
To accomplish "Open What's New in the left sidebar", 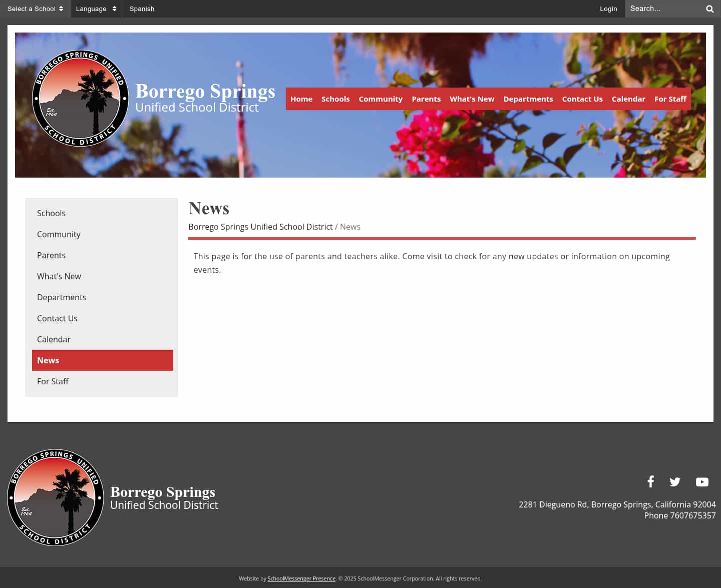I will point(59,276).
